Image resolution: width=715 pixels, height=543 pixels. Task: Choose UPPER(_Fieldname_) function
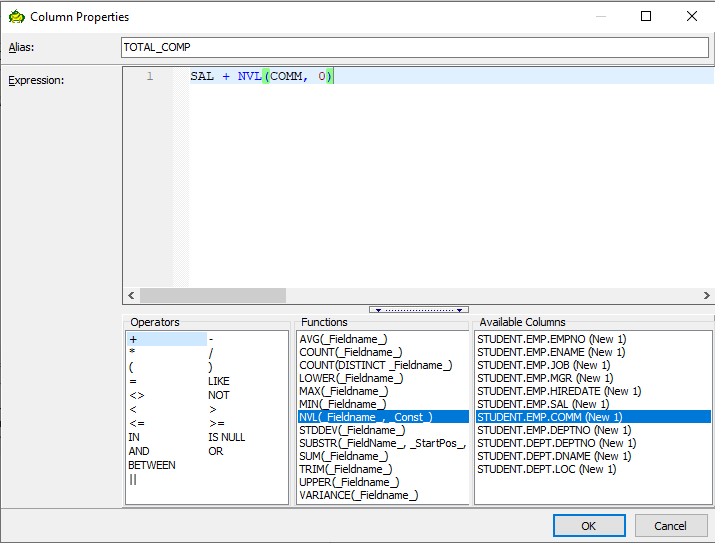coord(349,482)
